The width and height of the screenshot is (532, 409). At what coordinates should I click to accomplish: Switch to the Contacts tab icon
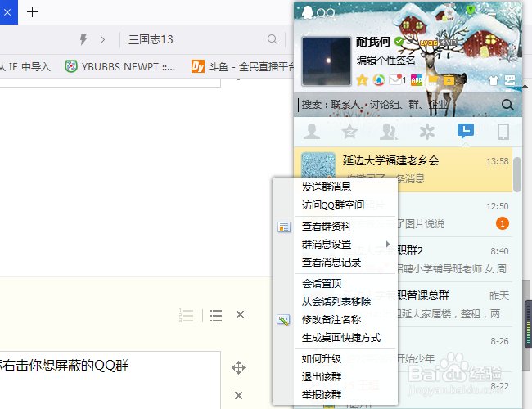pyautogui.click(x=312, y=132)
